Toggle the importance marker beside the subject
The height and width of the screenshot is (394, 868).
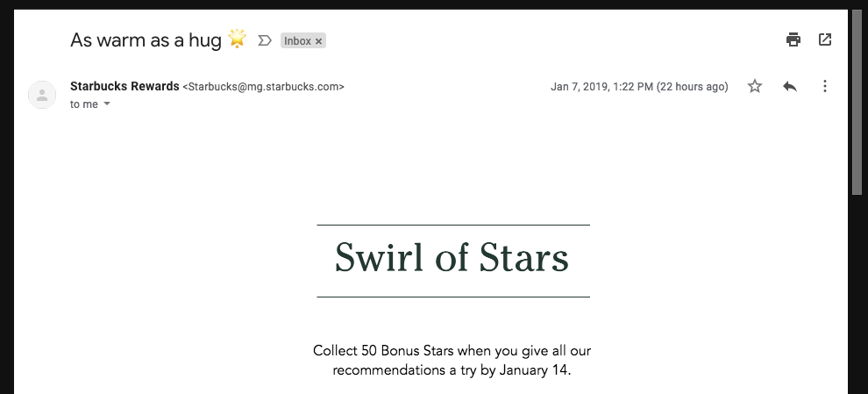pyautogui.click(x=265, y=40)
